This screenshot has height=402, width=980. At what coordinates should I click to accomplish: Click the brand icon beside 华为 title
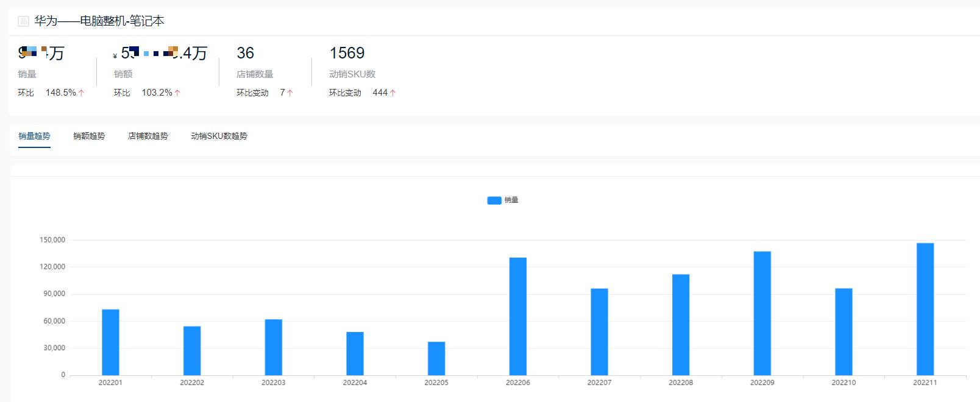[x=23, y=21]
